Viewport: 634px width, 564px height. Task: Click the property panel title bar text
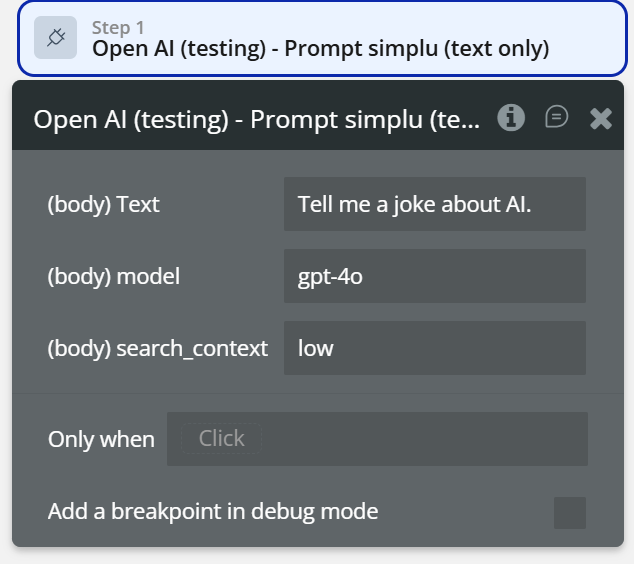pyautogui.click(x=256, y=119)
